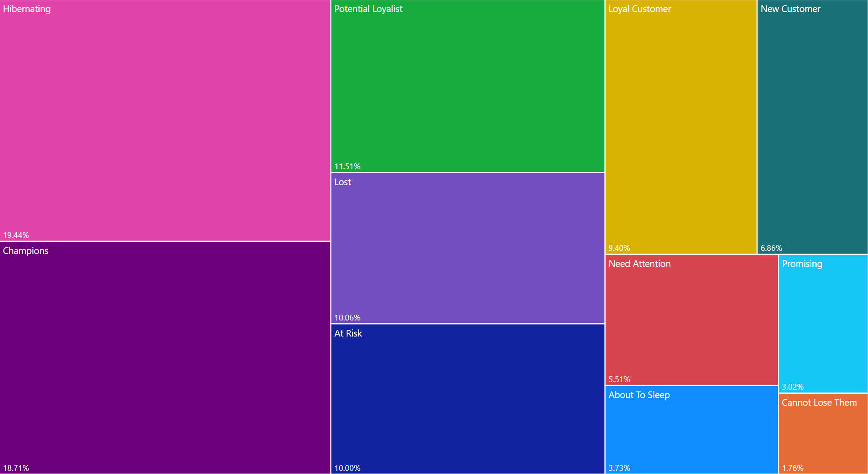
Task: Click the 9.40% value label
Action: pos(619,248)
